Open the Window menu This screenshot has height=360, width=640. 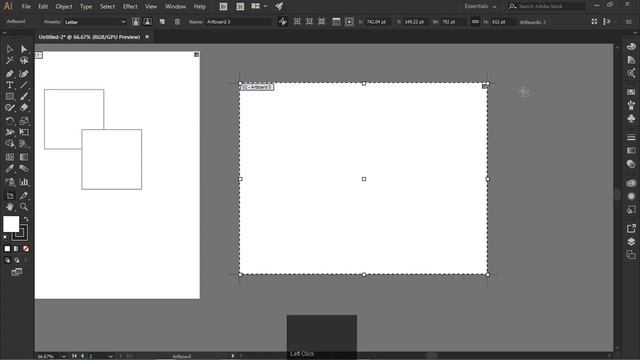175,7
